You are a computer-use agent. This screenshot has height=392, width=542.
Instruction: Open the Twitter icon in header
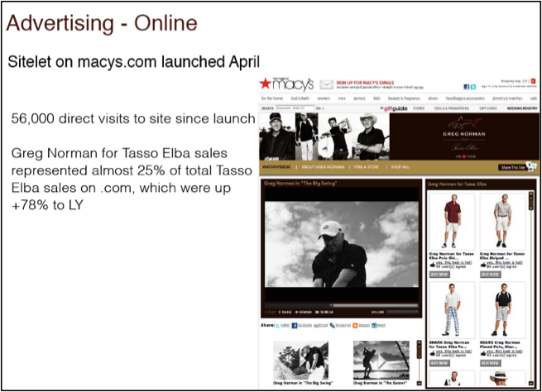pos(472,87)
